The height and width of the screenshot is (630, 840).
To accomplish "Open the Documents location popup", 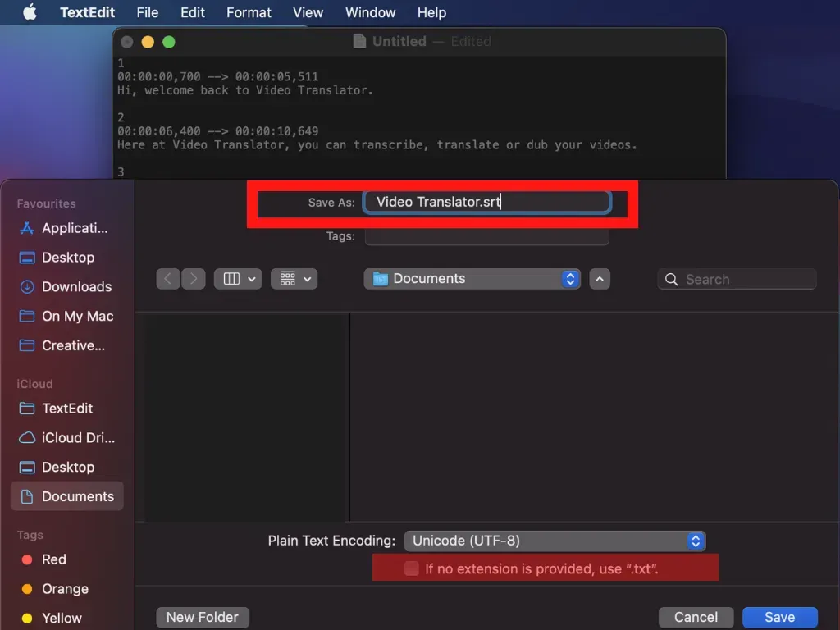I will point(472,279).
